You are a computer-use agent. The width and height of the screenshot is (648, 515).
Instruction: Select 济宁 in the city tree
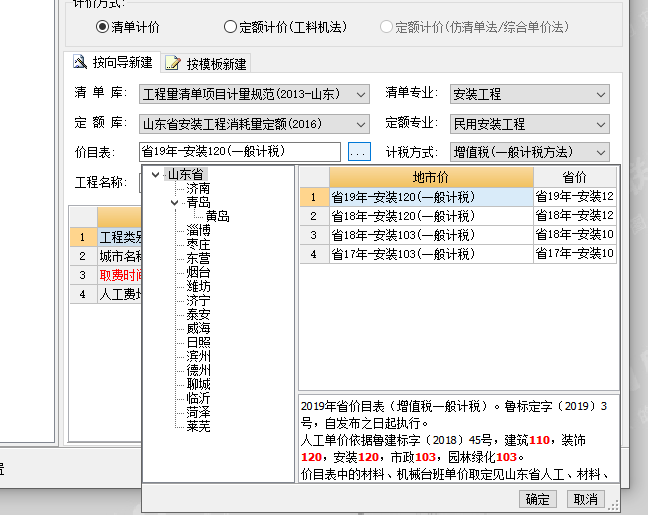pyautogui.click(x=198, y=300)
